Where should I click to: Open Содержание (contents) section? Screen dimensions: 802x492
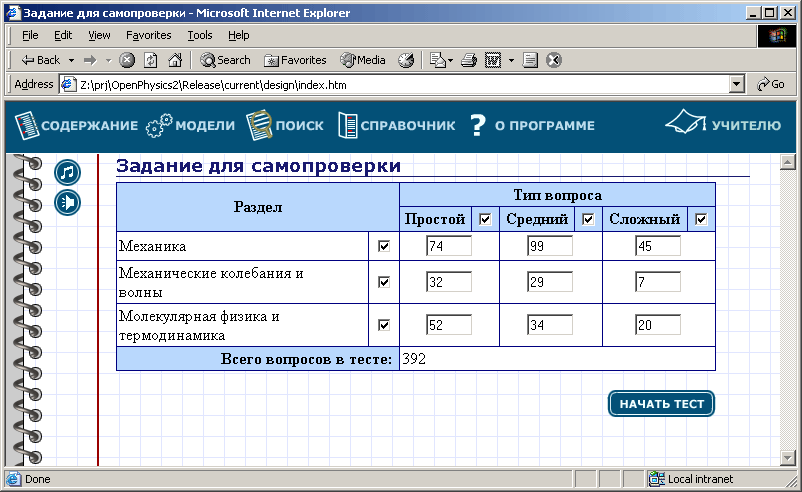tap(76, 126)
